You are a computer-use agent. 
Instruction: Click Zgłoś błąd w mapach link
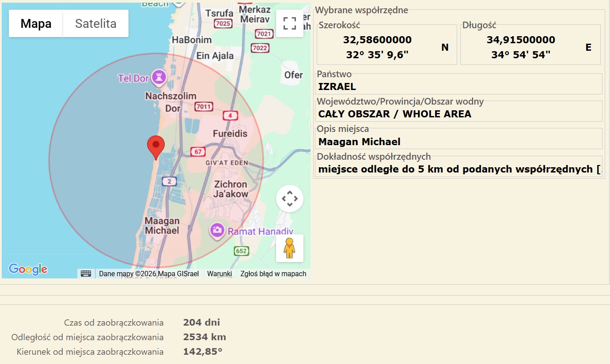[273, 274]
